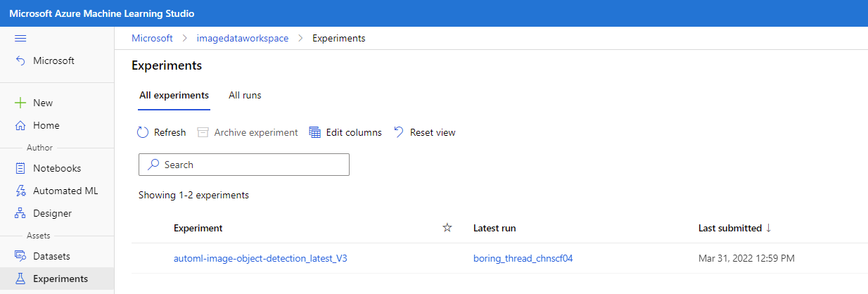This screenshot has width=868, height=294.
Task: Click the plus icon next to New
Action: 20,103
